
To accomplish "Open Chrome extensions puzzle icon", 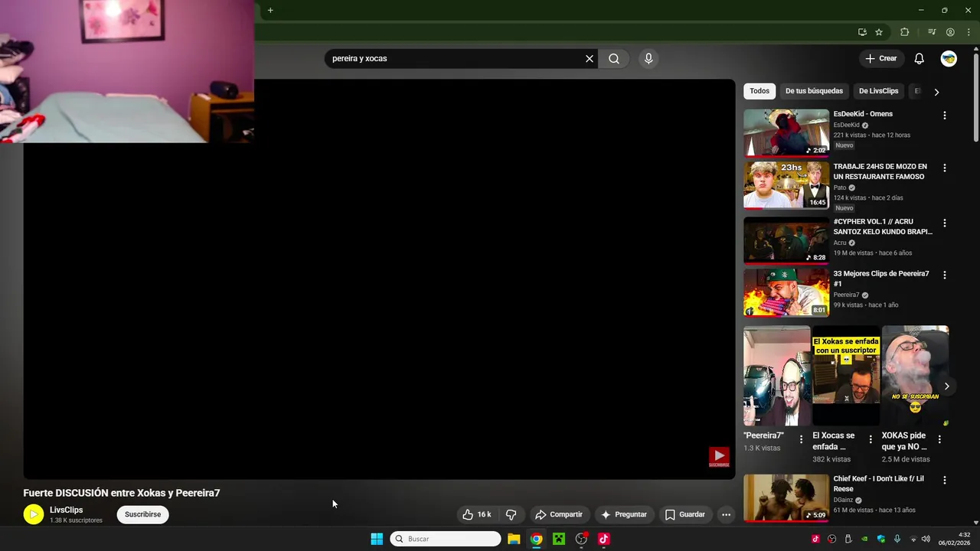I will coord(904,32).
